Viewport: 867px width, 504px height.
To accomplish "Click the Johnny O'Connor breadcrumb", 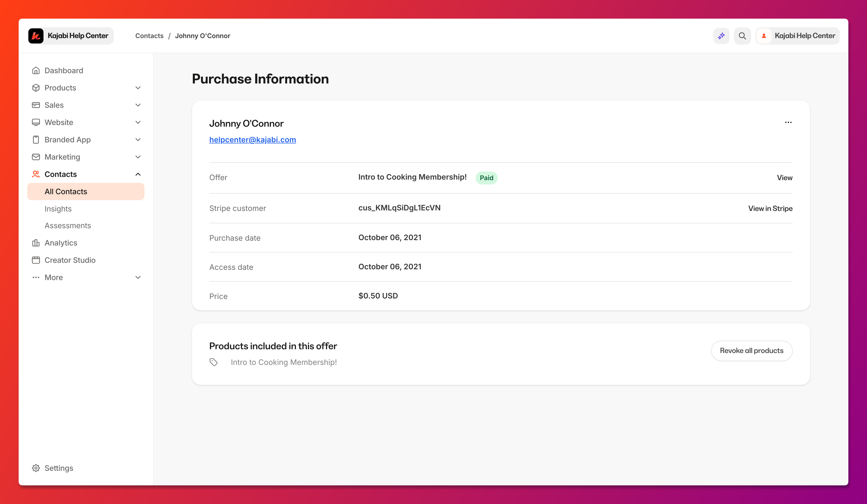I will (203, 36).
